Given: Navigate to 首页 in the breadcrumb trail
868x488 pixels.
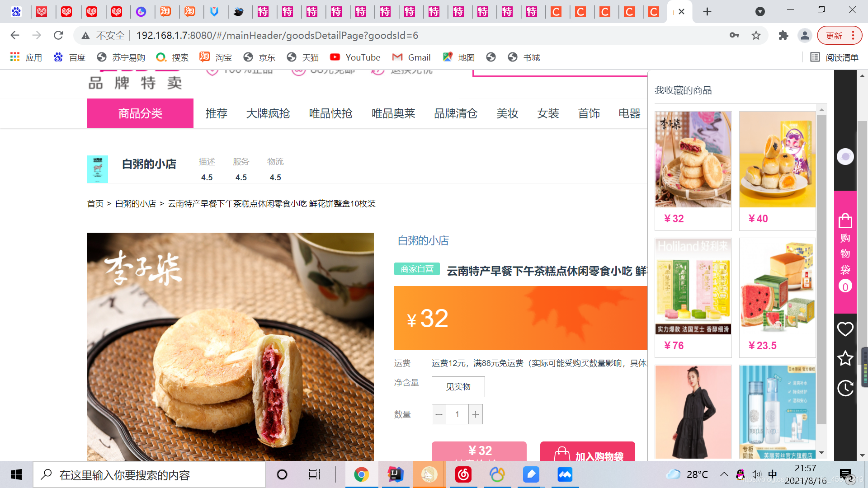Looking at the screenshot, I should [x=95, y=203].
